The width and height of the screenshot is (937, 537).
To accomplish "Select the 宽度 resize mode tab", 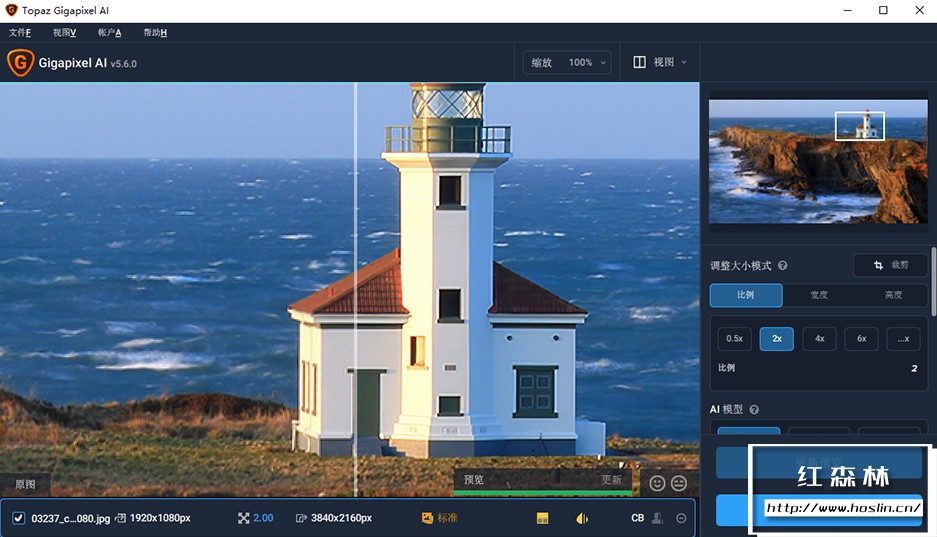I will point(819,295).
